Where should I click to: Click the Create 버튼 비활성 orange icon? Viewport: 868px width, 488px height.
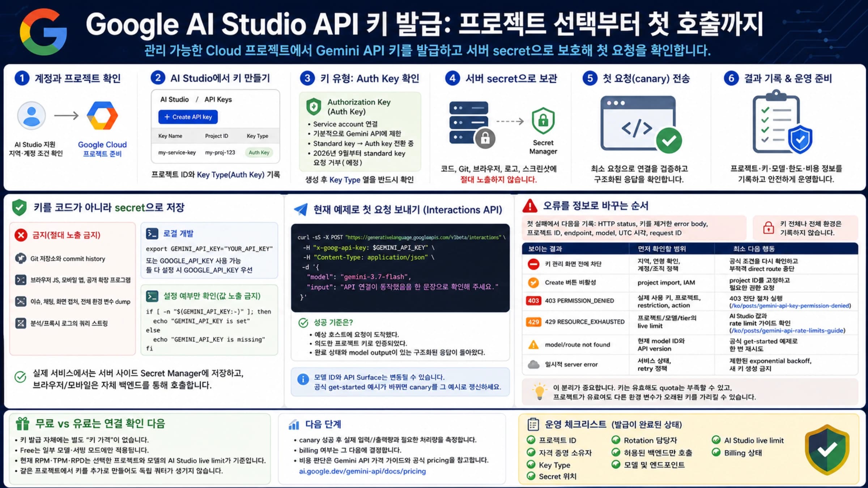pyautogui.click(x=533, y=282)
